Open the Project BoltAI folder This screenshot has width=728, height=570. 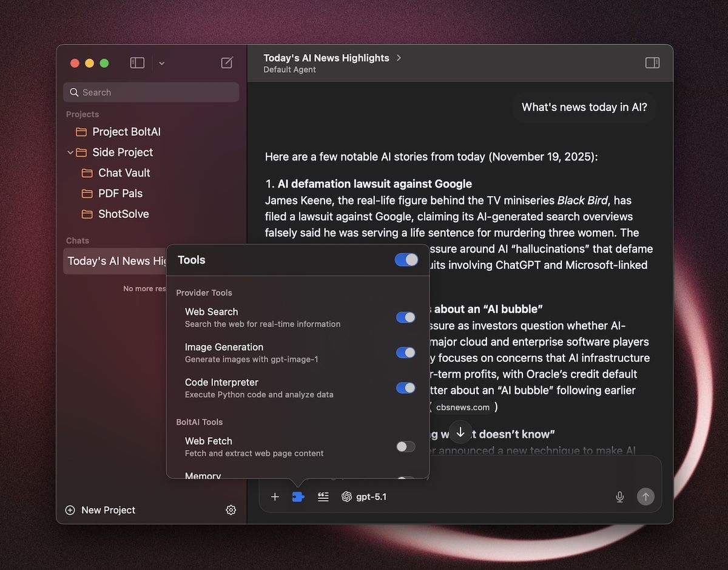[x=126, y=132]
